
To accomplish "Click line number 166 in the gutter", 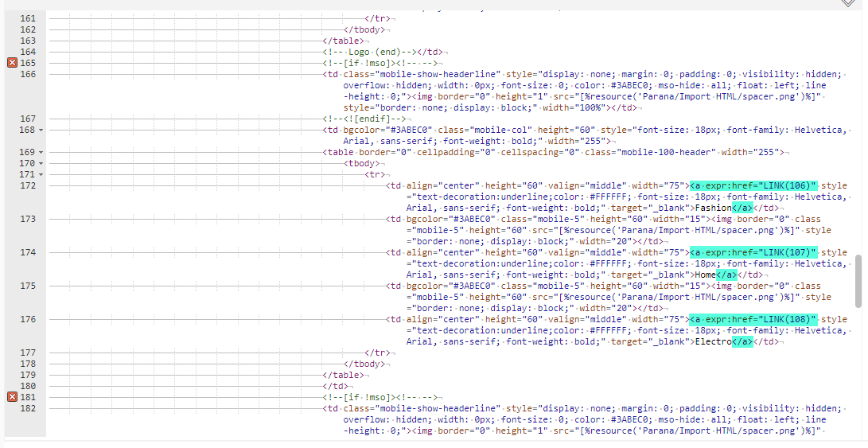I will [28, 74].
